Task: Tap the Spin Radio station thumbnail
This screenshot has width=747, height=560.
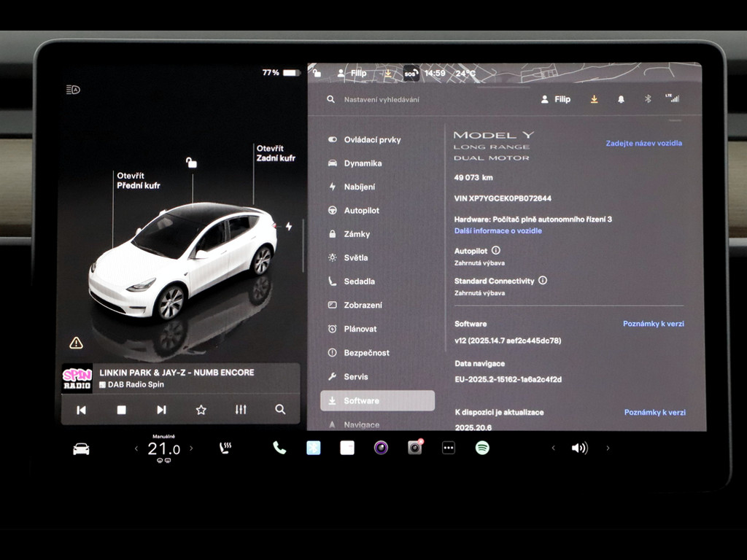Action: click(77, 378)
